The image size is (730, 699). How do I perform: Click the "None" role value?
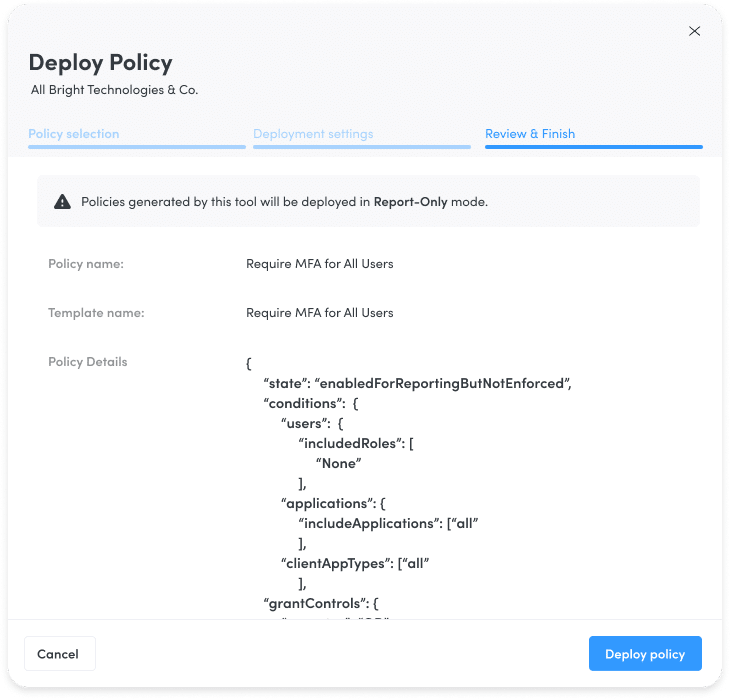(338, 463)
